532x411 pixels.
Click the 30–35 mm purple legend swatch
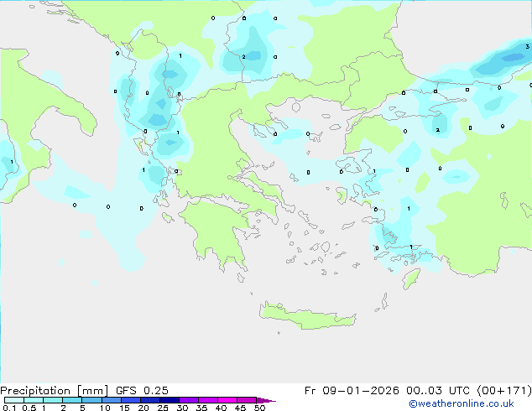(x=188, y=400)
